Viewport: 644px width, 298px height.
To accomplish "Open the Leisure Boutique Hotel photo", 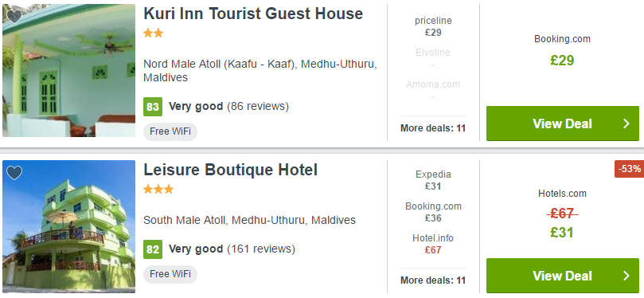I will click(x=68, y=226).
